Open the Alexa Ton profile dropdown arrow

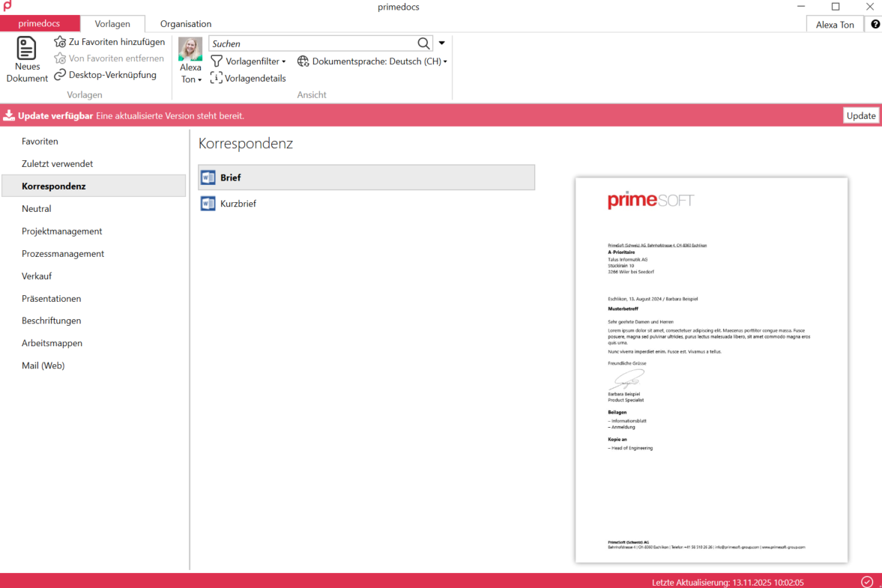[199, 80]
